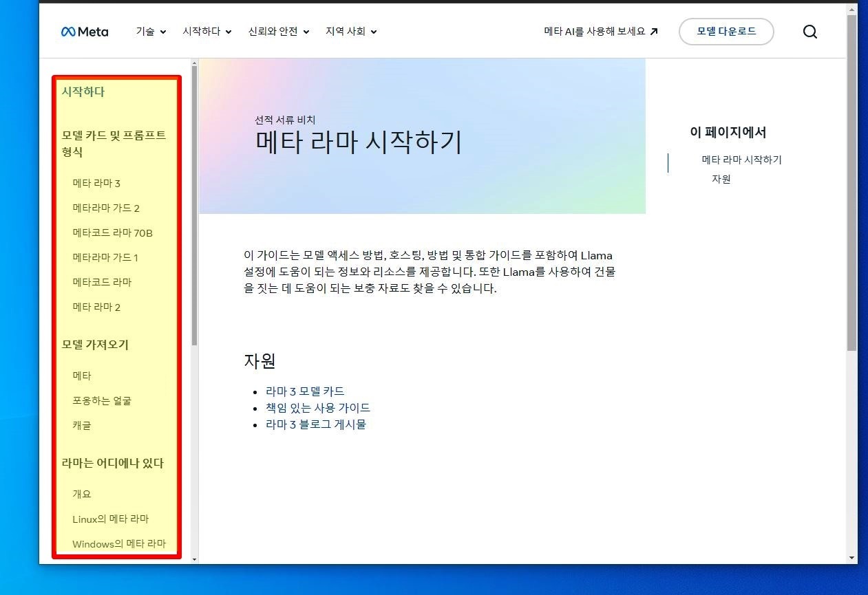Viewport: 868px width, 595px height.
Task: Select the 시작하다 sidebar heading
Action: pyautogui.click(x=83, y=91)
